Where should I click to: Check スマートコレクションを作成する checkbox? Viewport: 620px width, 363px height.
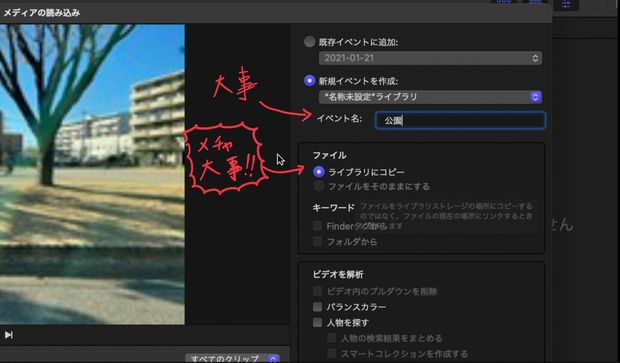coord(331,353)
